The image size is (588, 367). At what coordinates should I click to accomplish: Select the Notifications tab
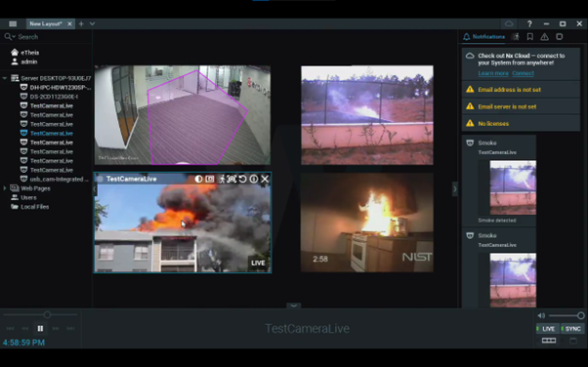click(483, 37)
